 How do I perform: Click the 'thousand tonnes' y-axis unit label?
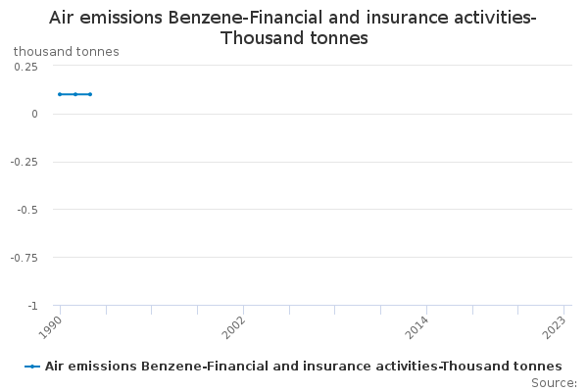point(67,51)
